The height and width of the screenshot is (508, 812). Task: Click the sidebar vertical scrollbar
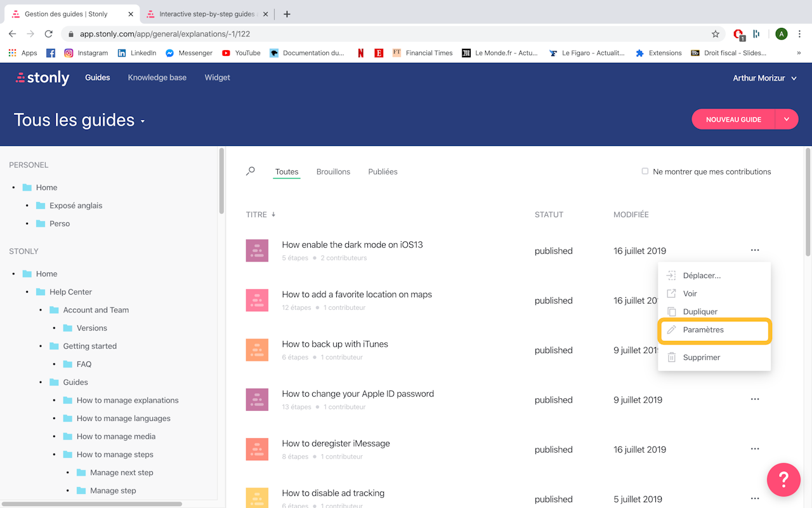pyautogui.click(x=221, y=181)
